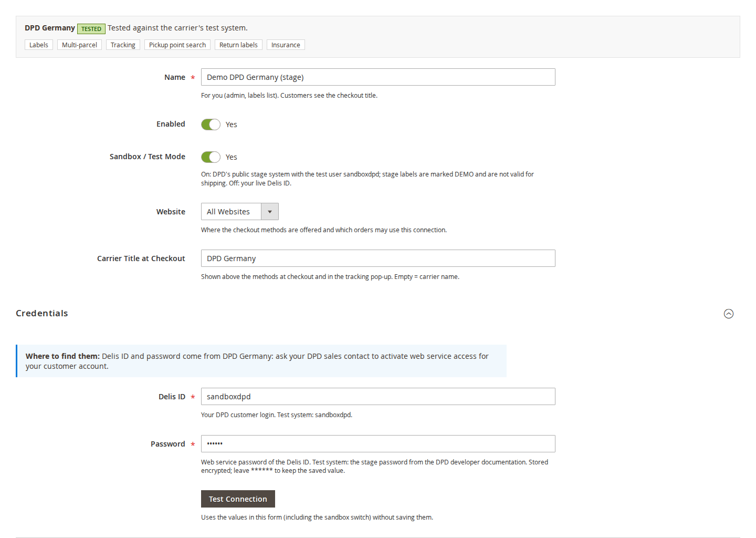Image resolution: width=756 pixels, height=538 pixels.
Task: Open the Website dropdown
Action: click(x=239, y=212)
